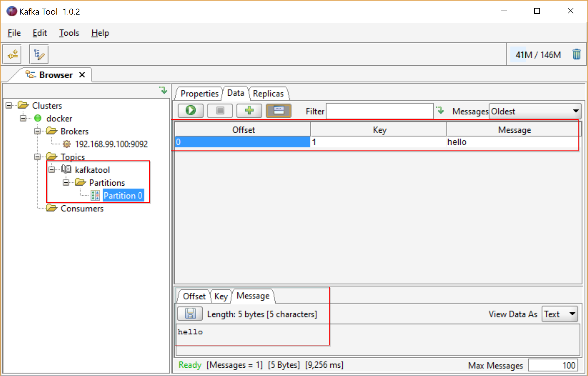Open the File menu
The image size is (588, 376).
pos(14,33)
